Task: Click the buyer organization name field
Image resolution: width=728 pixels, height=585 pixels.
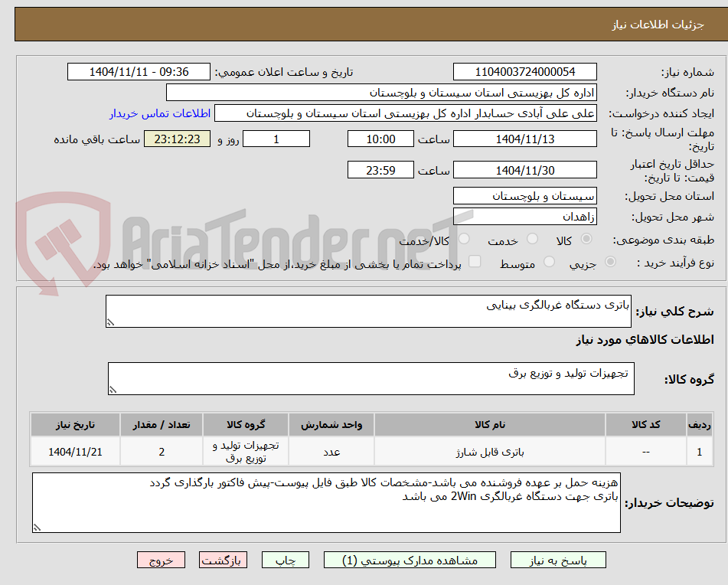Action: pos(381,93)
